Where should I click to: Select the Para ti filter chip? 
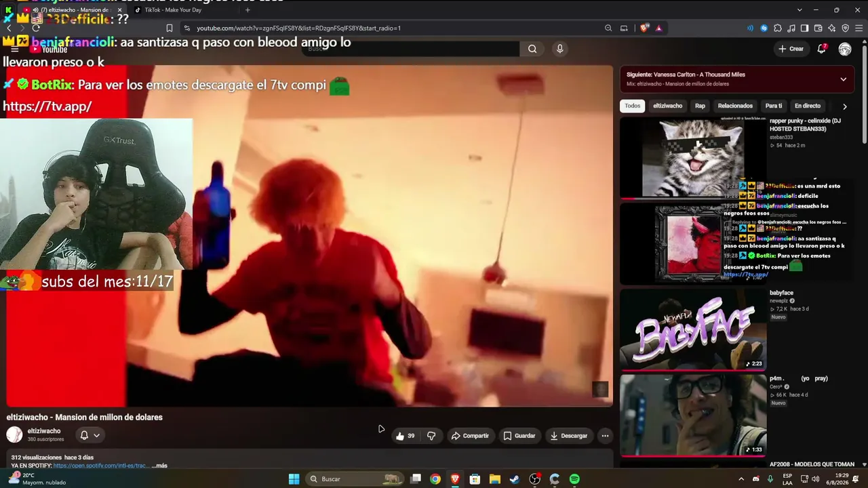pyautogui.click(x=774, y=106)
